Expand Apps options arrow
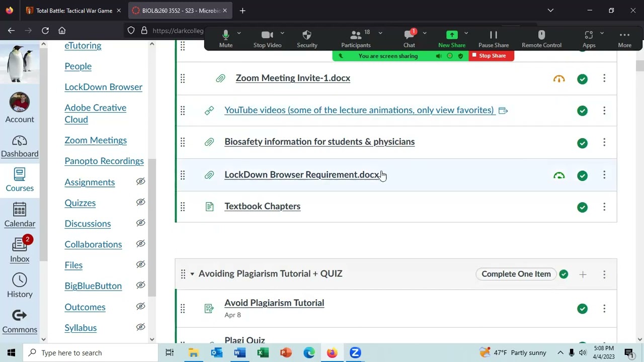The height and width of the screenshot is (362, 644). [x=602, y=33]
